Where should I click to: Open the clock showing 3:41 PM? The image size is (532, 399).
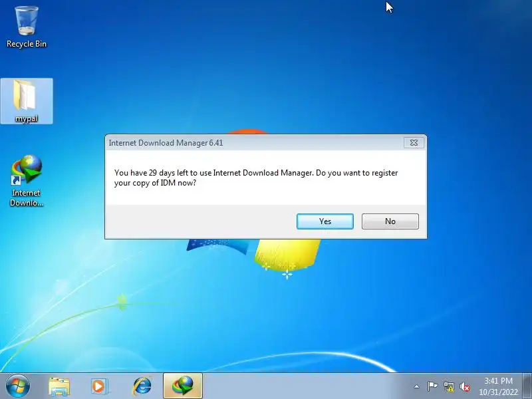tap(498, 386)
